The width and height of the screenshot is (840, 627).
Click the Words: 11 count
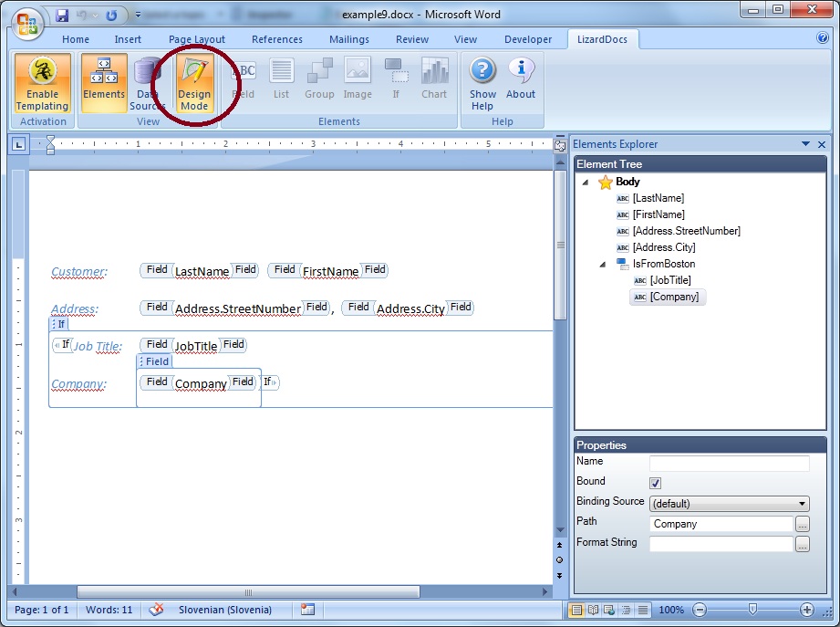tap(109, 610)
